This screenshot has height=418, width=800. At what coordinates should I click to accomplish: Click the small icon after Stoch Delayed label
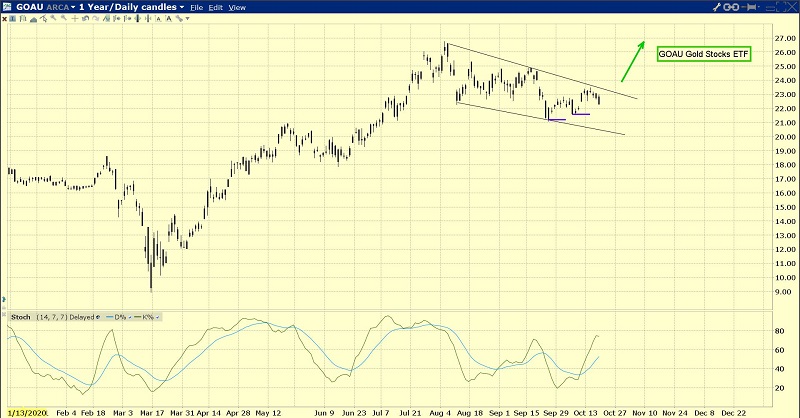tap(95, 316)
